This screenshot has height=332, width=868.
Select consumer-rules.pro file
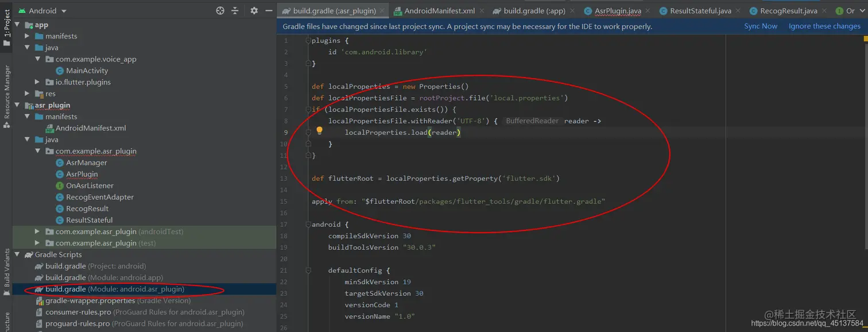pos(139,312)
